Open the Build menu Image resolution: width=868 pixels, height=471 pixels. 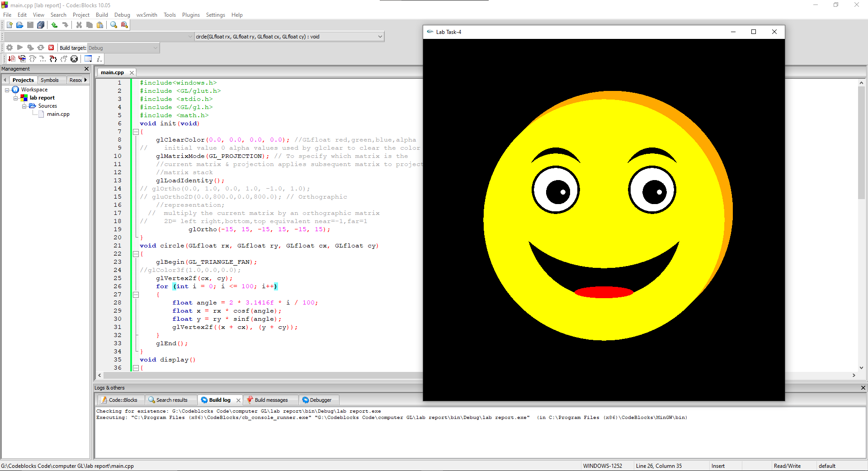102,15
